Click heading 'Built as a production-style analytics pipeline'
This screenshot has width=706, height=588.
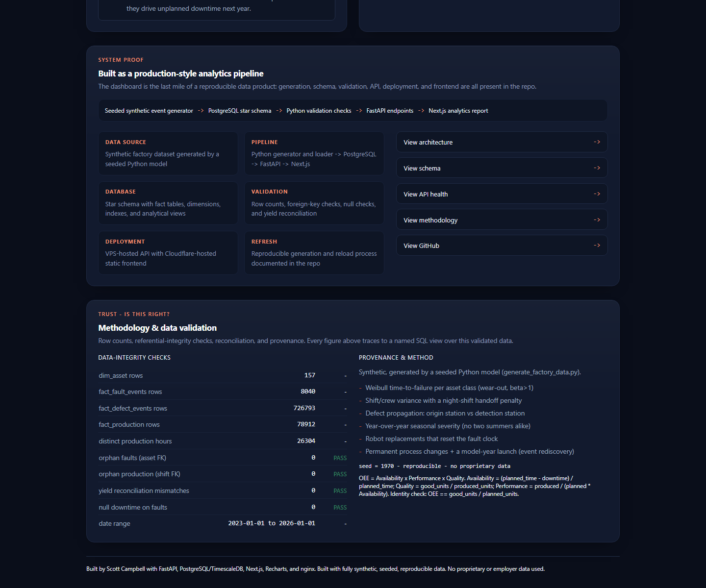coord(181,73)
